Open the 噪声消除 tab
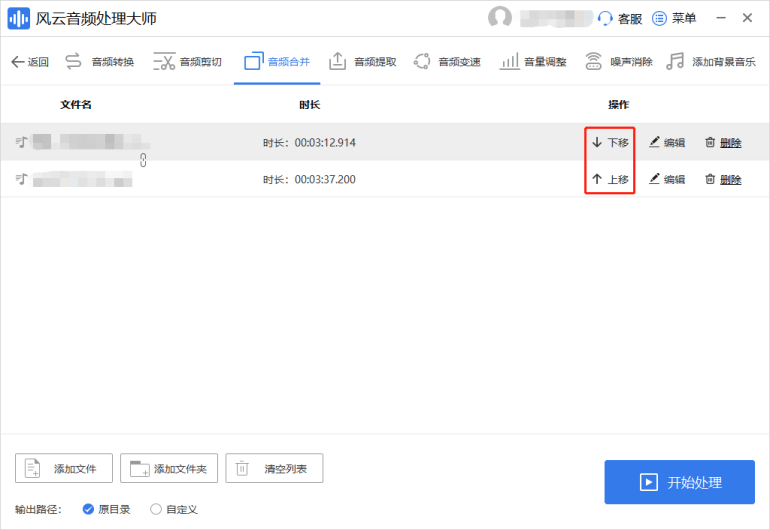The height and width of the screenshot is (530, 770). pyautogui.click(x=619, y=62)
